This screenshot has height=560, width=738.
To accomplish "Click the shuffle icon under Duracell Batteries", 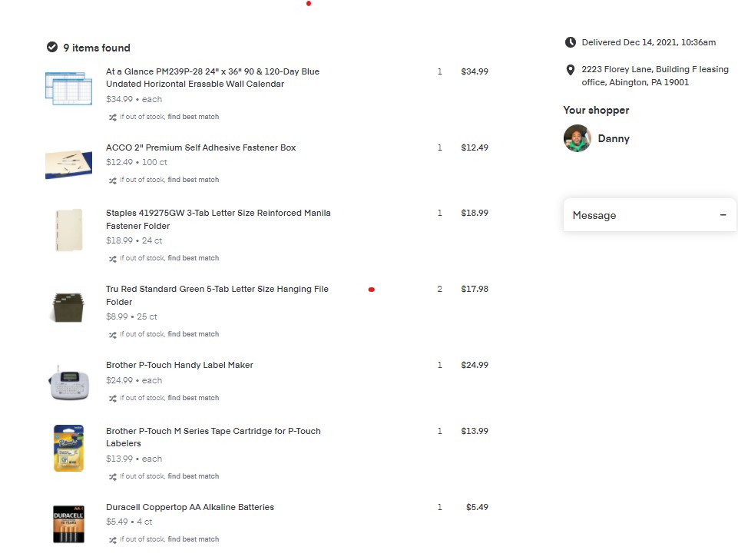I will pos(112,540).
